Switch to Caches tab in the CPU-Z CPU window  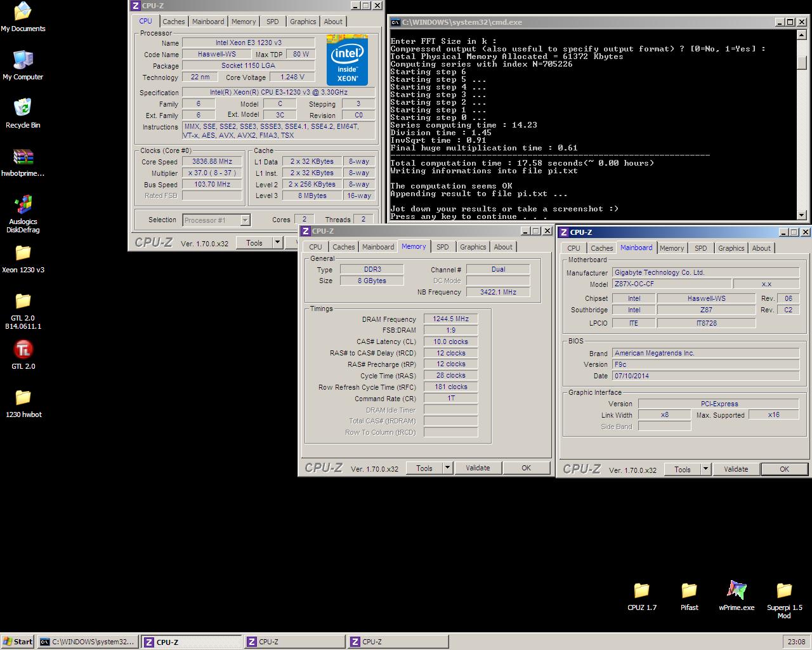tap(173, 22)
